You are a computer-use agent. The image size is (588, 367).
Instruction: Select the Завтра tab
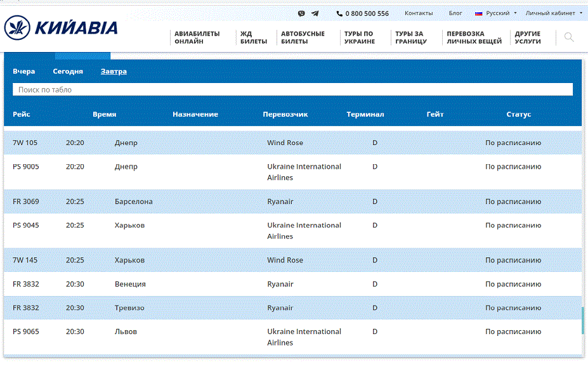(x=114, y=72)
